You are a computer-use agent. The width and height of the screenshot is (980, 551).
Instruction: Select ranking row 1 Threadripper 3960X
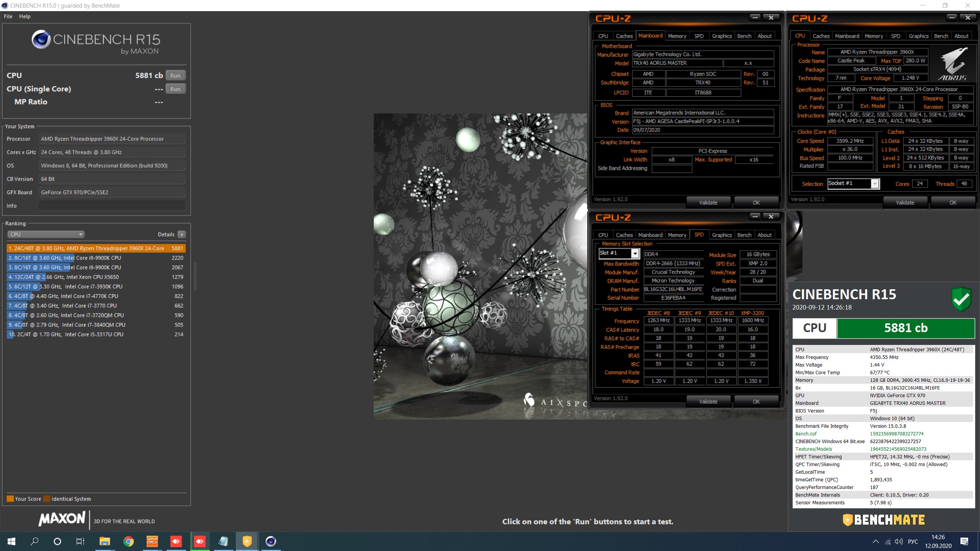(x=96, y=248)
